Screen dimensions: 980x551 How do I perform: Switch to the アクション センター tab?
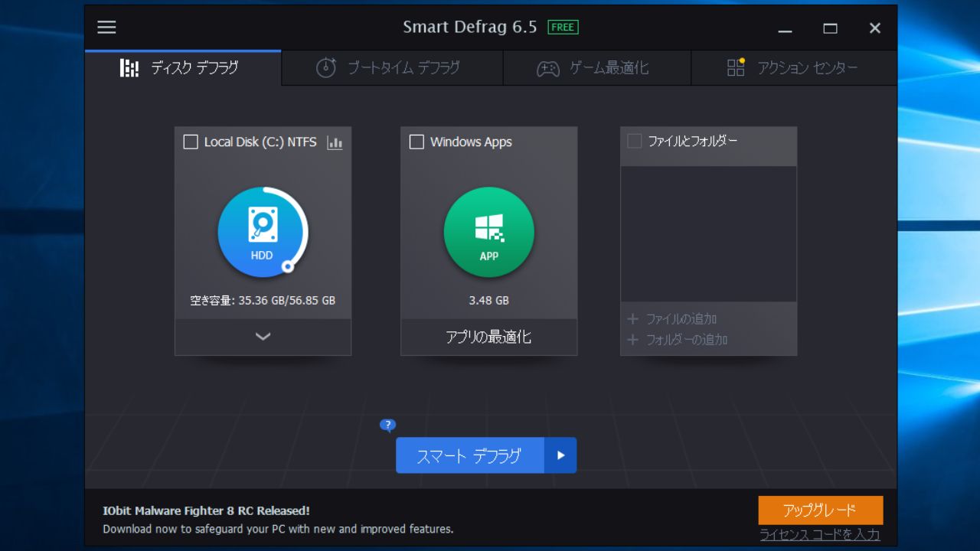click(x=794, y=68)
